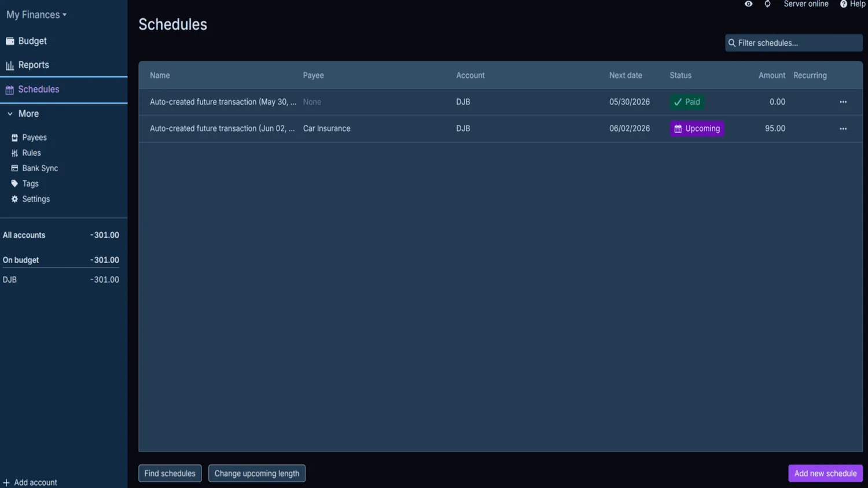
Task: Click the Budget wallet icon
Action: (10, 41)
